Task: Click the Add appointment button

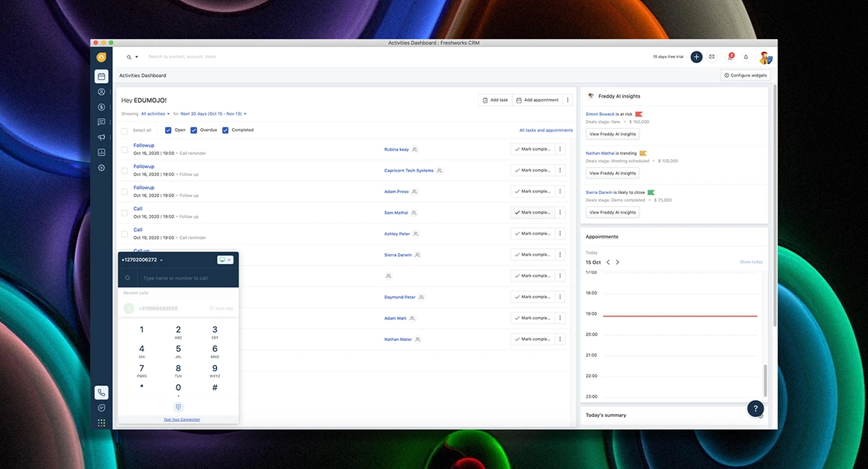Action: (537, 100)
